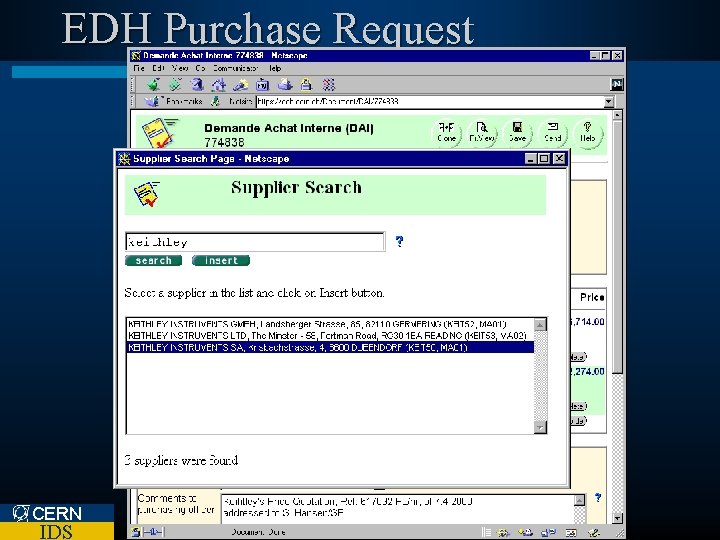Close the Supplier Search Page window

tap(559, 158)
